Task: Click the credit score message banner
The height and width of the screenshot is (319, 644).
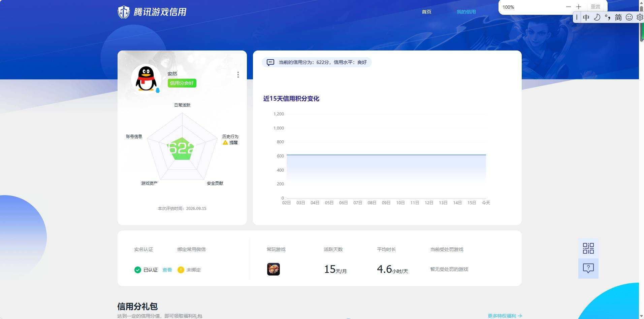Action: click(317, 62)
